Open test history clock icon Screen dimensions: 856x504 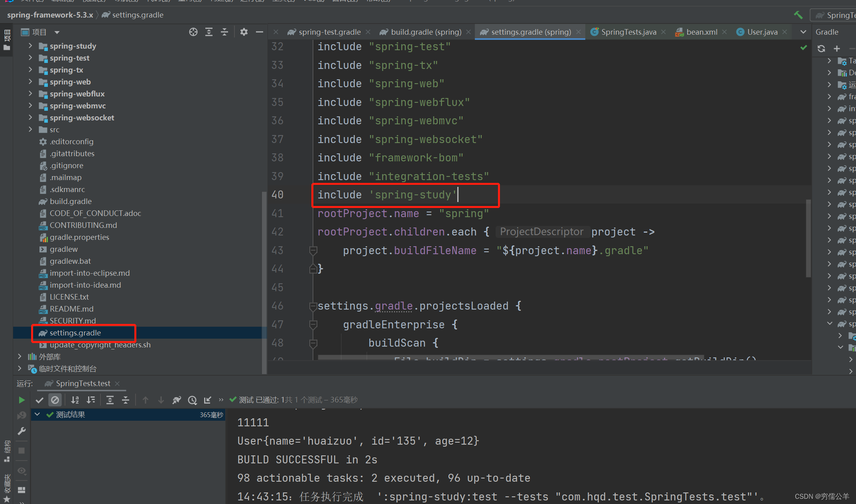pos(192,400)
